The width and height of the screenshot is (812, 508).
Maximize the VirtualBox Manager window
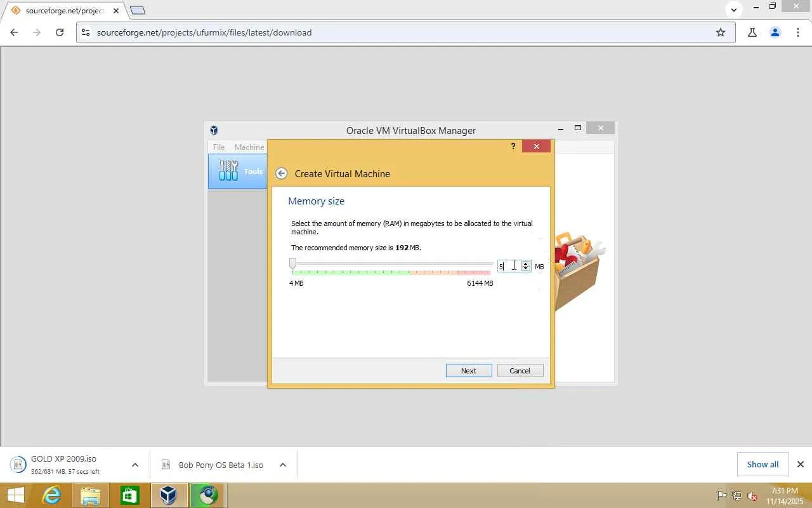click(578, 128)
